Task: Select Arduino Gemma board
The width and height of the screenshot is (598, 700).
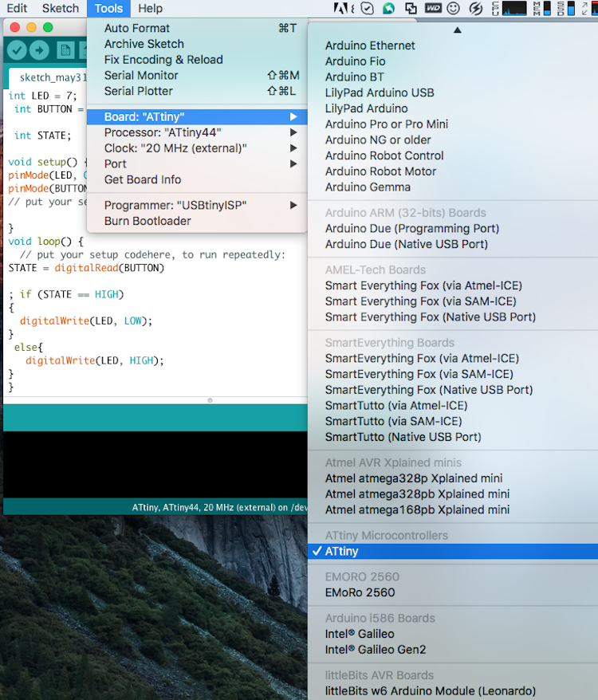Action: [x=453, y=187]
